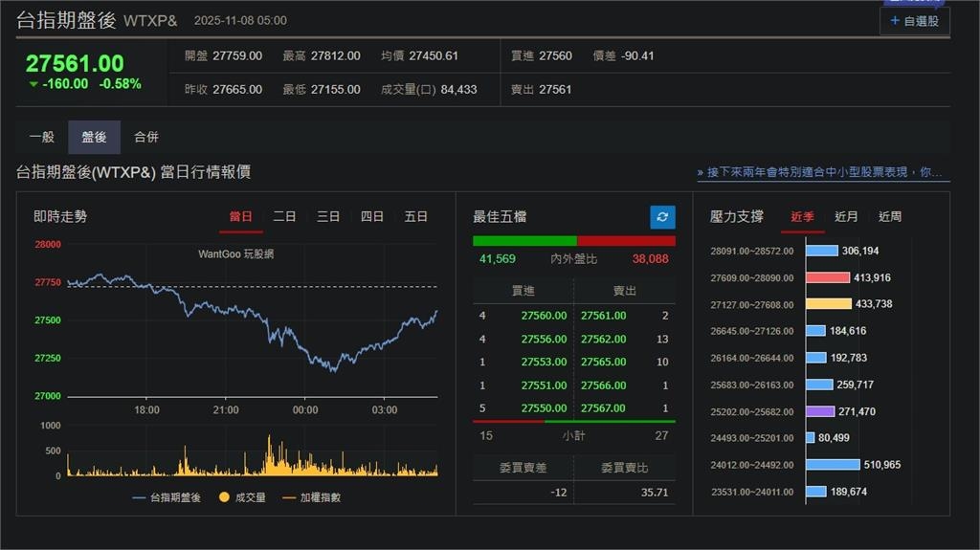This screenshot has width=980, height=550.
Task: Click the 26645.00~27126.00 range label
Action: point(752,331)
